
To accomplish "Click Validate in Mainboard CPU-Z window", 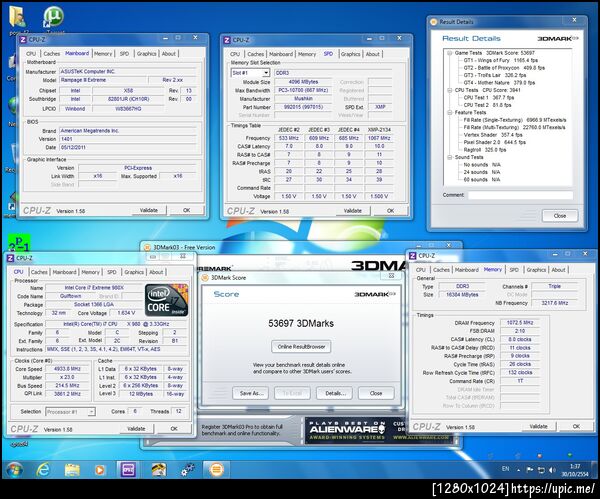I will 149,210.
